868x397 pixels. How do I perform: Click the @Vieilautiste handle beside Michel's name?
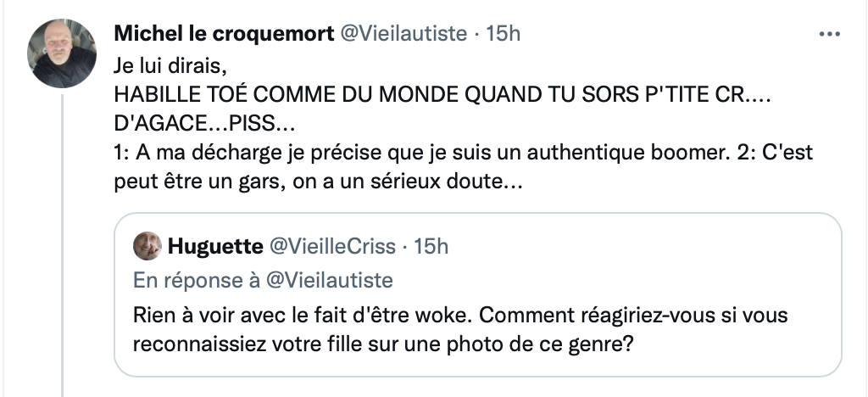point(403,34)
